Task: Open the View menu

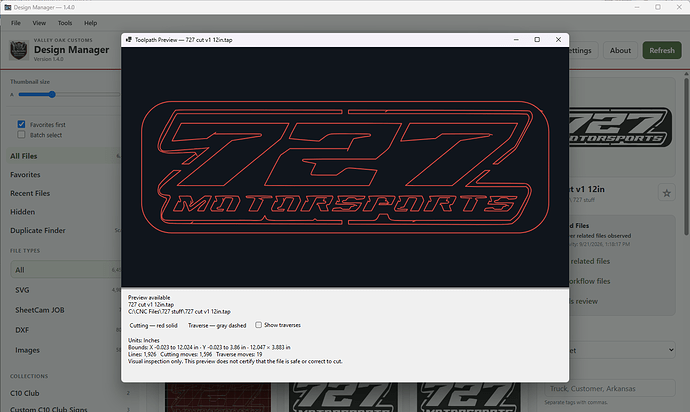Action: (39, 23)
